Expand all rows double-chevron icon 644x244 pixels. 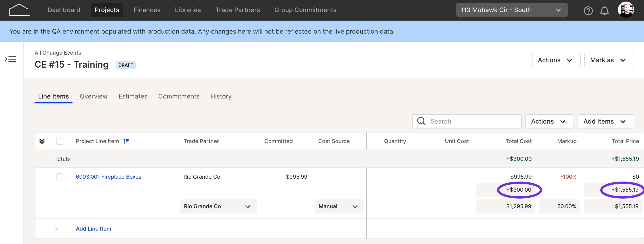point(42,141)
